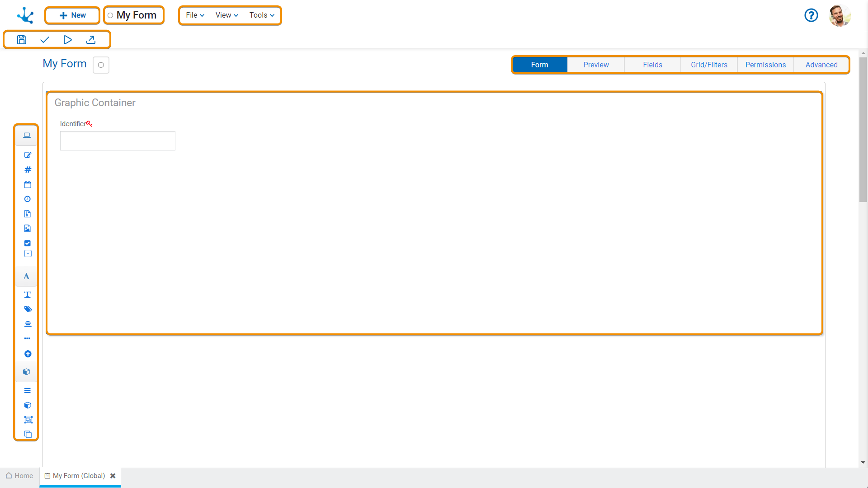Switch to the Preview tab
This screenshot has height=488, width=868.
click(x=596, y=65)
